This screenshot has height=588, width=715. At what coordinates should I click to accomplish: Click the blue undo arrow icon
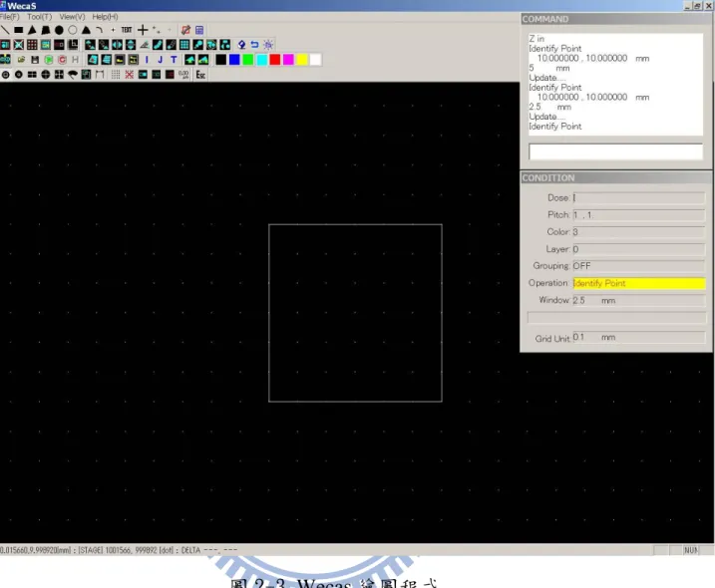tap(255, 45)
